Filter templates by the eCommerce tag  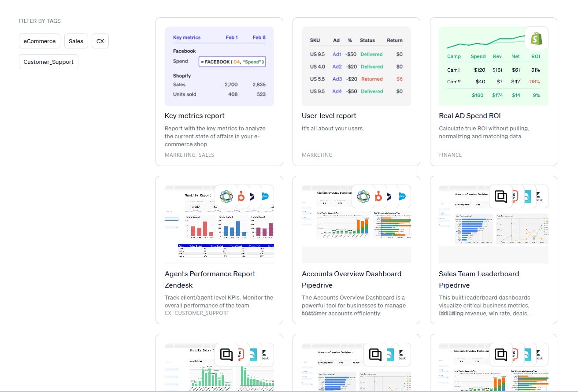click(40, 41)
